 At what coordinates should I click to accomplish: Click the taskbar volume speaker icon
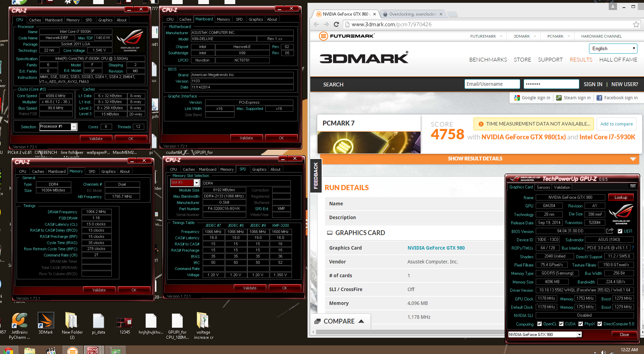tap(603, 352)
